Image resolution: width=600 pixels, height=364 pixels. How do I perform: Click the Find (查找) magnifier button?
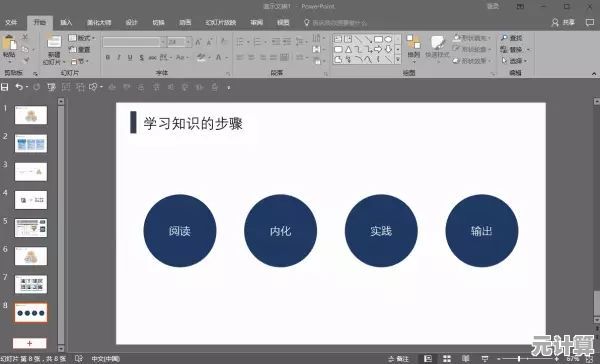[511, 38]
